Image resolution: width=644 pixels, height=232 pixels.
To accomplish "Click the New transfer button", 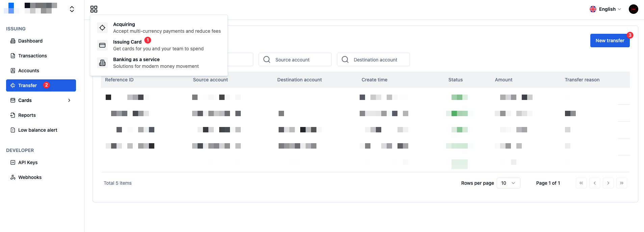I will point(610,41).
